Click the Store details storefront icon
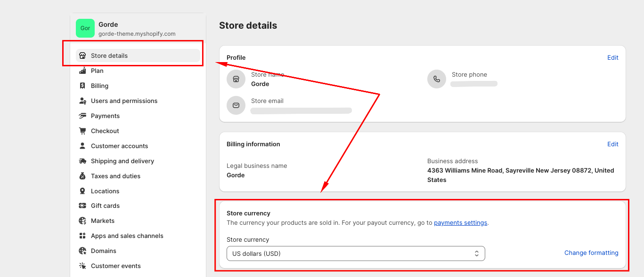The image size is (644, 277). (82, 55)
